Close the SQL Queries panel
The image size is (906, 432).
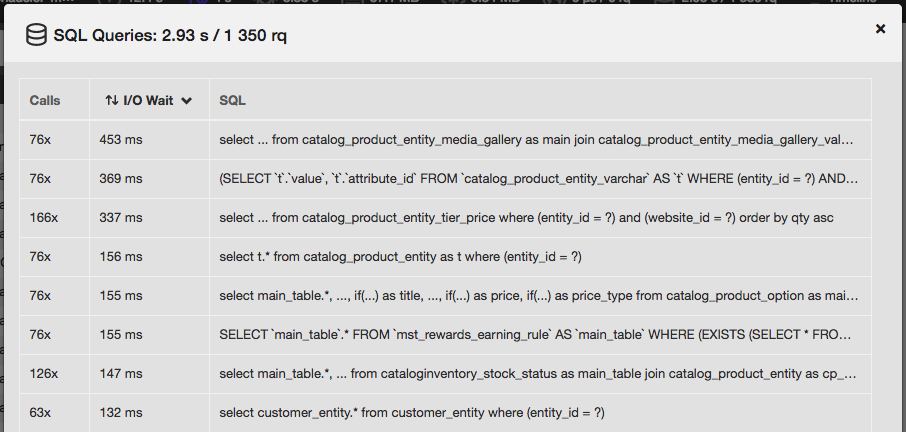tap(880, 29)
